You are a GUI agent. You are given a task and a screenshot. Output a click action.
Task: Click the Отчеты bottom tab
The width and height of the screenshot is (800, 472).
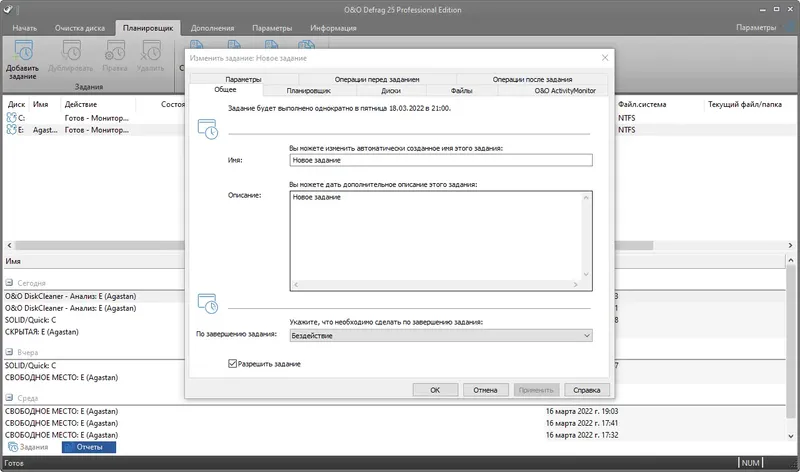(x=89, y=447)
